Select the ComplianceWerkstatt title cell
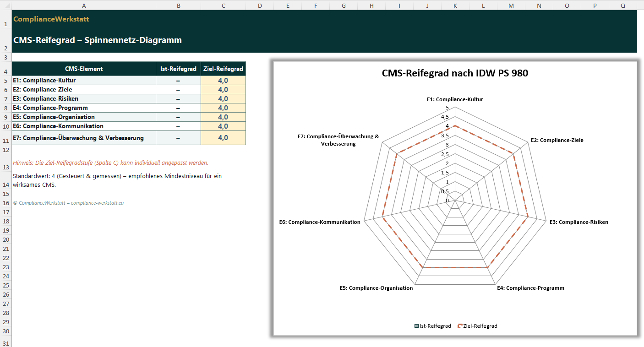 coord(50,20)
